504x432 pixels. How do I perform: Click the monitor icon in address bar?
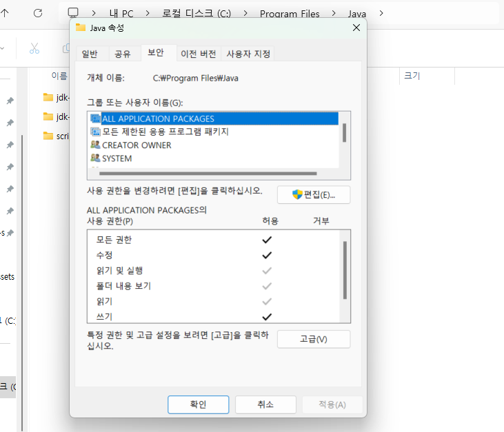pyautogui.click(x=73, y=12)
